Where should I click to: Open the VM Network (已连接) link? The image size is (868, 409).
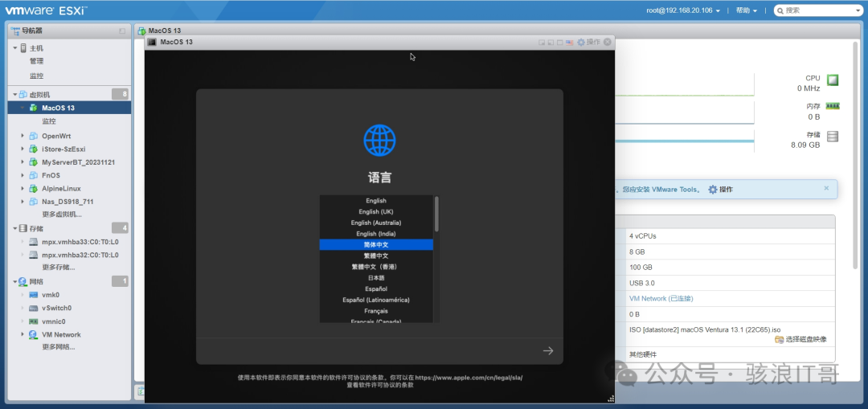pos(661,298)
